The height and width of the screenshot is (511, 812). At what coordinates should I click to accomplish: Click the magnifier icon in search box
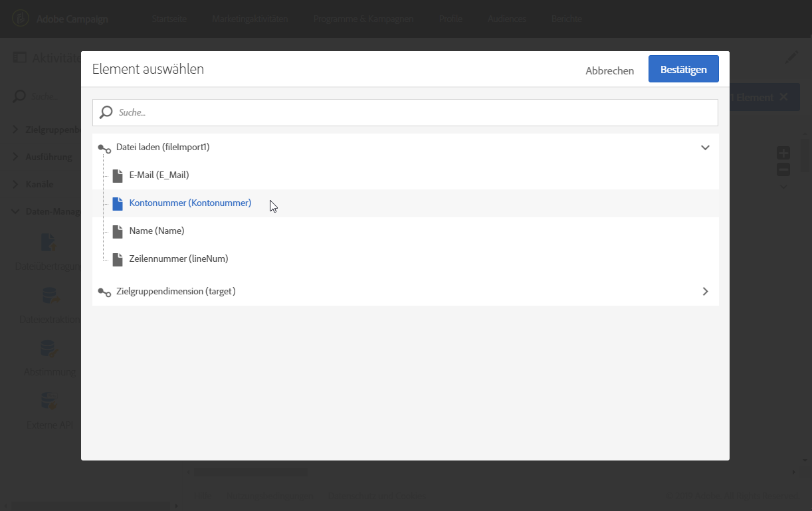point(106,112)
